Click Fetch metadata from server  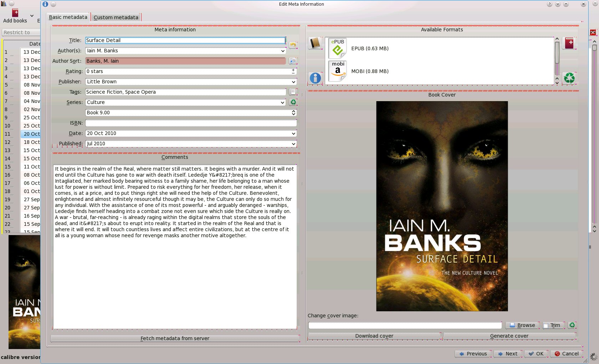coord(175,338)
